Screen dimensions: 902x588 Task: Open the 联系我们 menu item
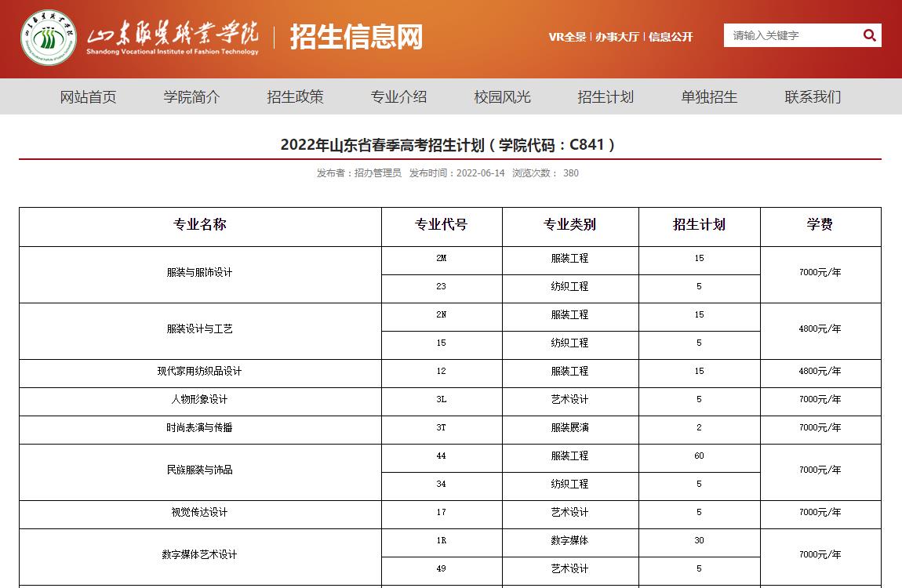click(x=813, y=96)
